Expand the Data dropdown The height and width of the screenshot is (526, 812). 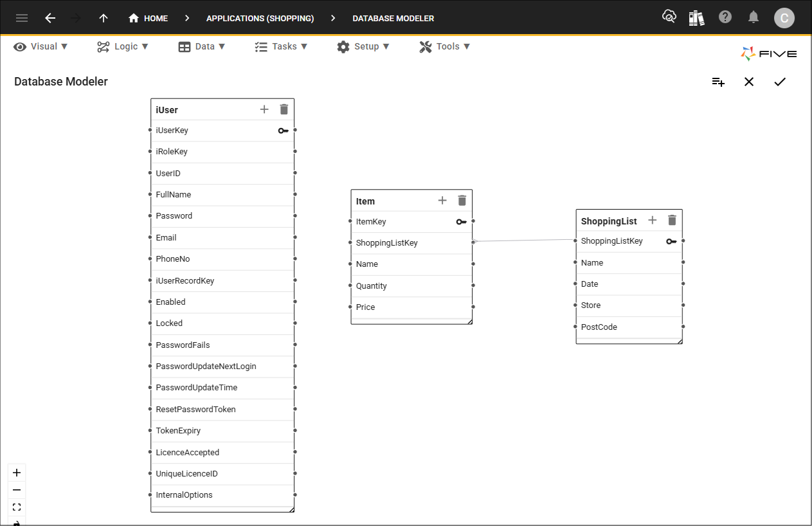point(202,46)
